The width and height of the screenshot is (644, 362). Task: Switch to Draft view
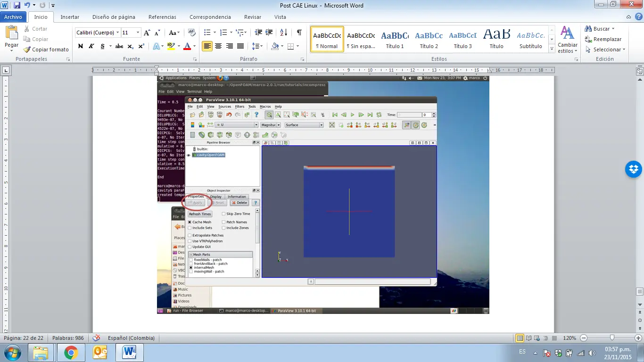coord(555,338)
